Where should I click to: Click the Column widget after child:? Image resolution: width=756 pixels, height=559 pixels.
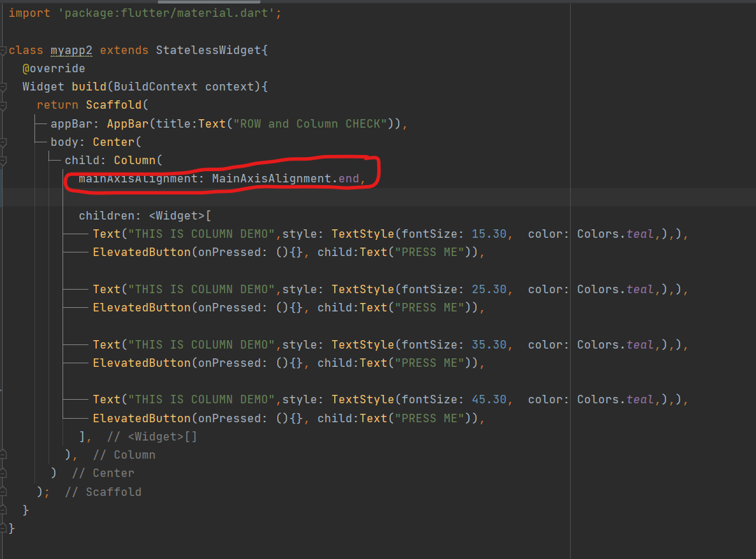tap(135, 161)
